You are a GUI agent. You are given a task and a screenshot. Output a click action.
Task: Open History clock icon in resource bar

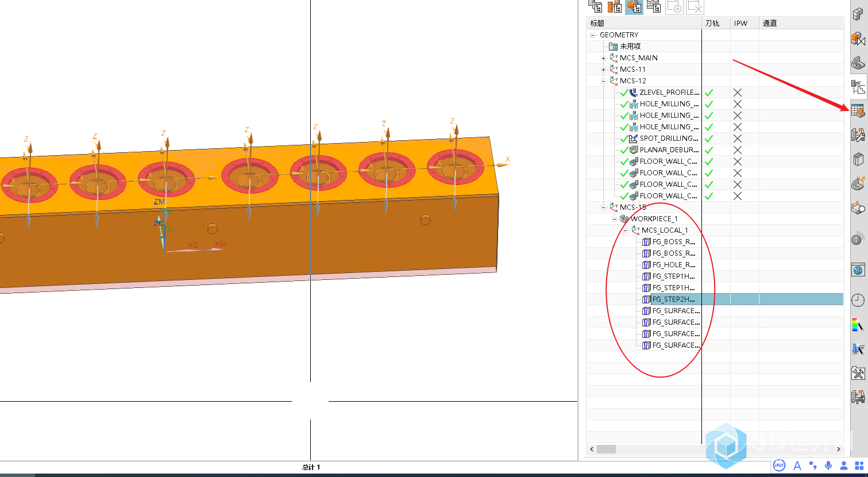click(858, 301)
